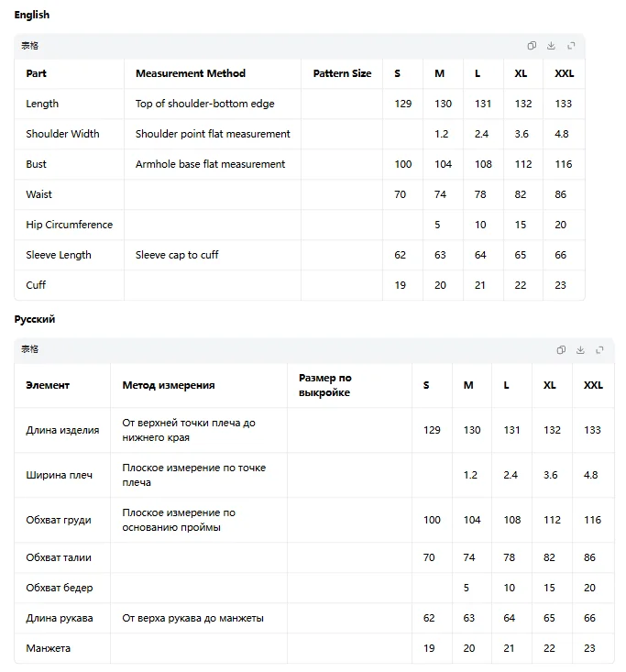Click the XXL header in English table
626x672 pixels.
565,73
